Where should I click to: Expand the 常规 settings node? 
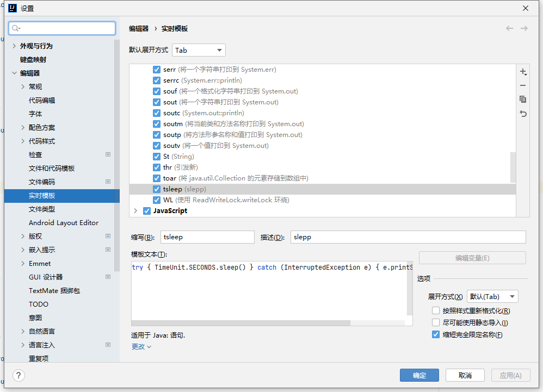[23, 86]
